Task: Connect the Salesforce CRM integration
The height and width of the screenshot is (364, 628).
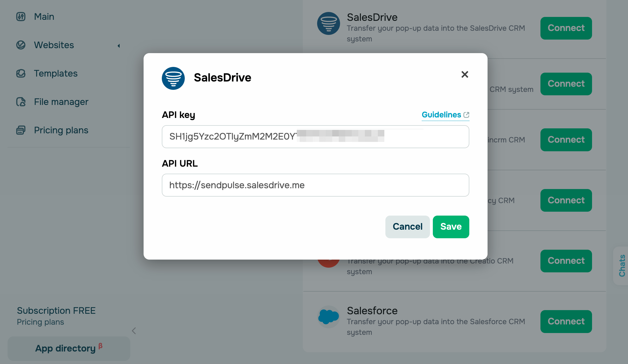Action: (566, 321)
